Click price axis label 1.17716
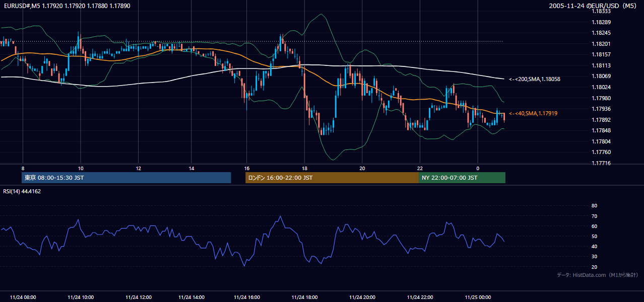 pyautogui.click(x=602, y=163)
